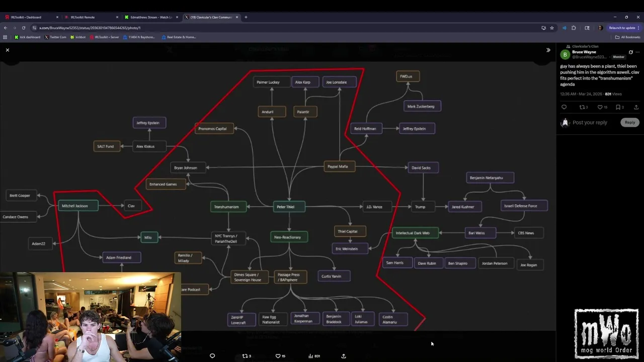Image resolution: width=644 pixels, height=362 pixels.
Task: Open the Twitter Com bookmark
Action: 55,37
